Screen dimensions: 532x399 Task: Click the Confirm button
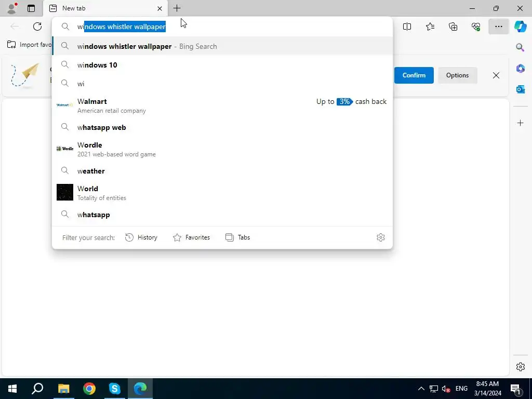point(414,75)
